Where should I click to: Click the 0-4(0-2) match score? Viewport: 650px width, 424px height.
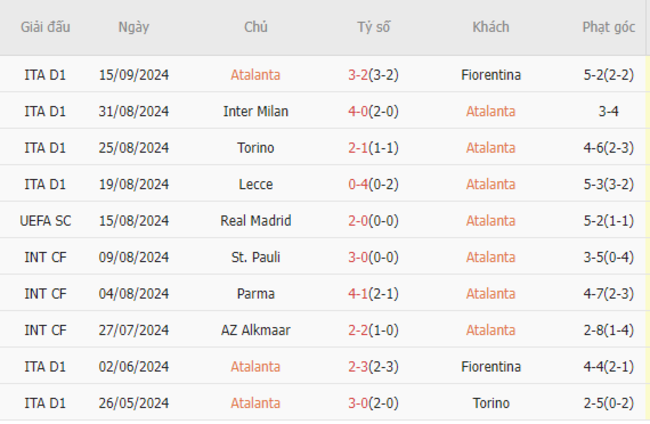(x=373, y=184)
